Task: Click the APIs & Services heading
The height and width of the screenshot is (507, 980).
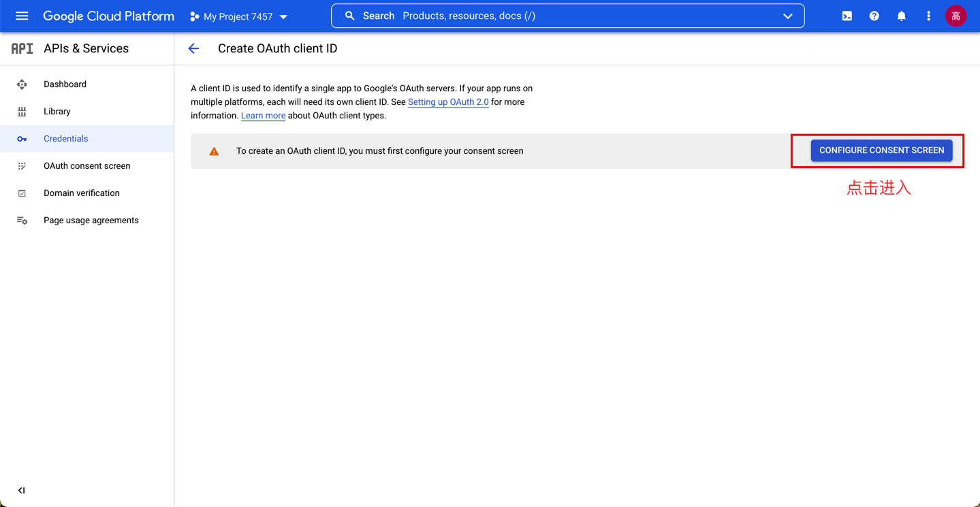Action: pos(86,48)
